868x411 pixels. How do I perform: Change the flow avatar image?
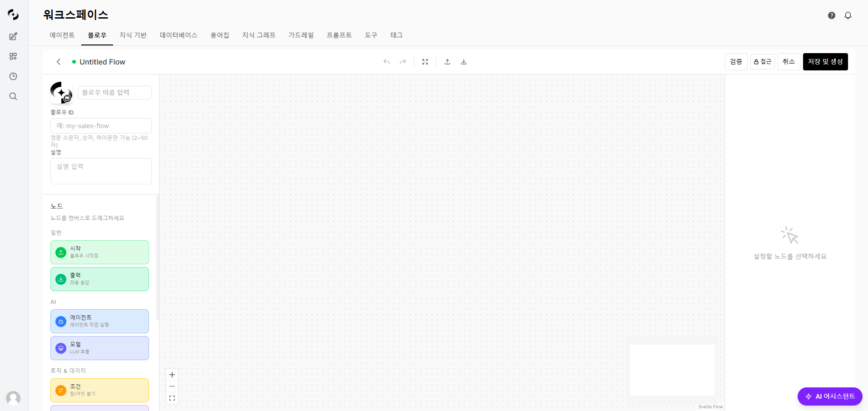(61, 93)
